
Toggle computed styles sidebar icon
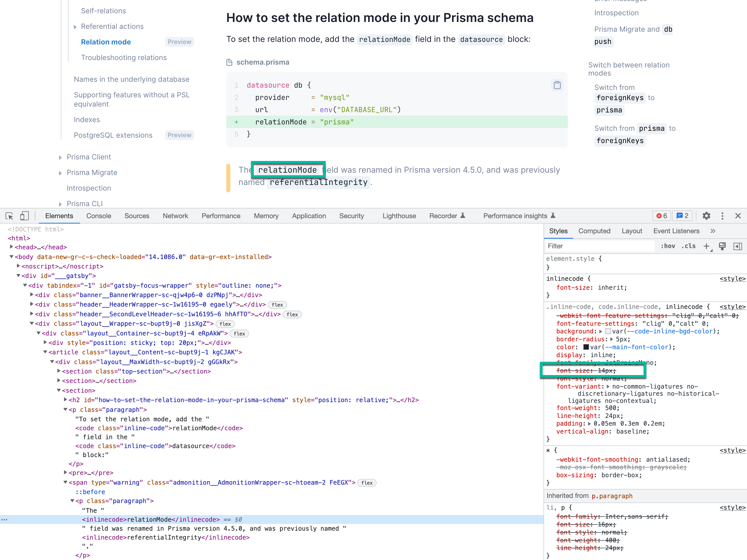point(738,246)
